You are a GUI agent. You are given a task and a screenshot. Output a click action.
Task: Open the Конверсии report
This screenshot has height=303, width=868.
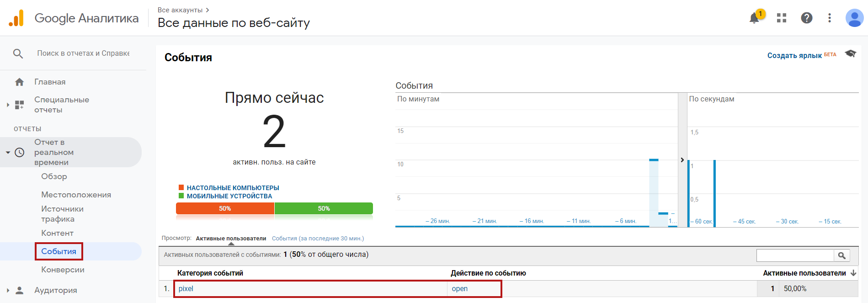point(63,270)
